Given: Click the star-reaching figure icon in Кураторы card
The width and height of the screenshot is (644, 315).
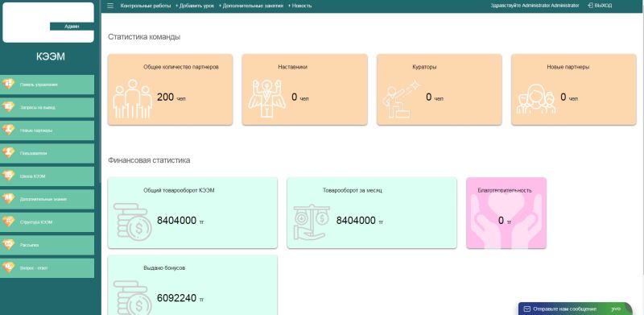Looking at the screenshot, I should (x=401, y=99).
